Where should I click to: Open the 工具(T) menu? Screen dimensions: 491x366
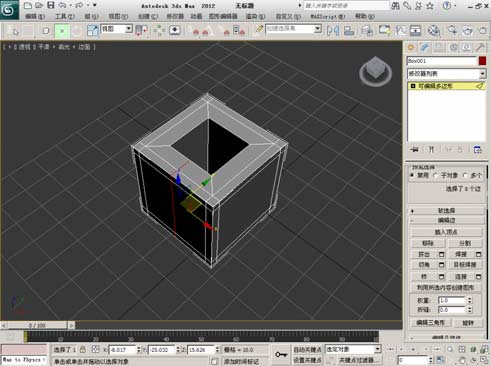64,16
